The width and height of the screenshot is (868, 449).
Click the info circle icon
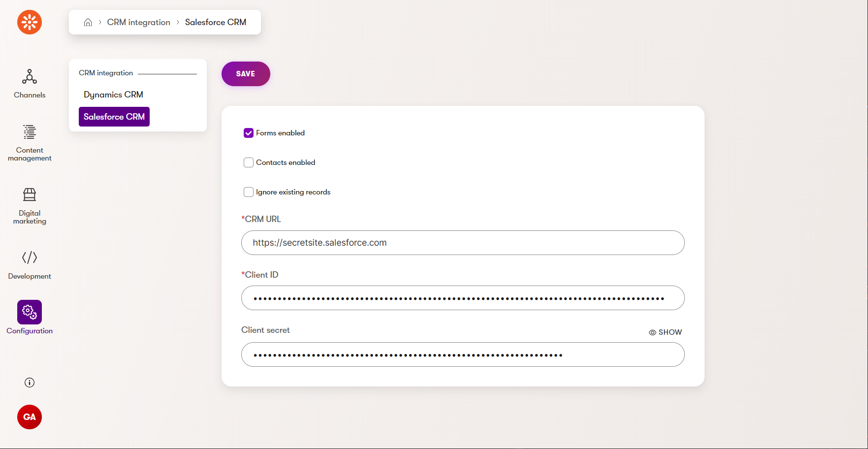[x=30, y=383]
